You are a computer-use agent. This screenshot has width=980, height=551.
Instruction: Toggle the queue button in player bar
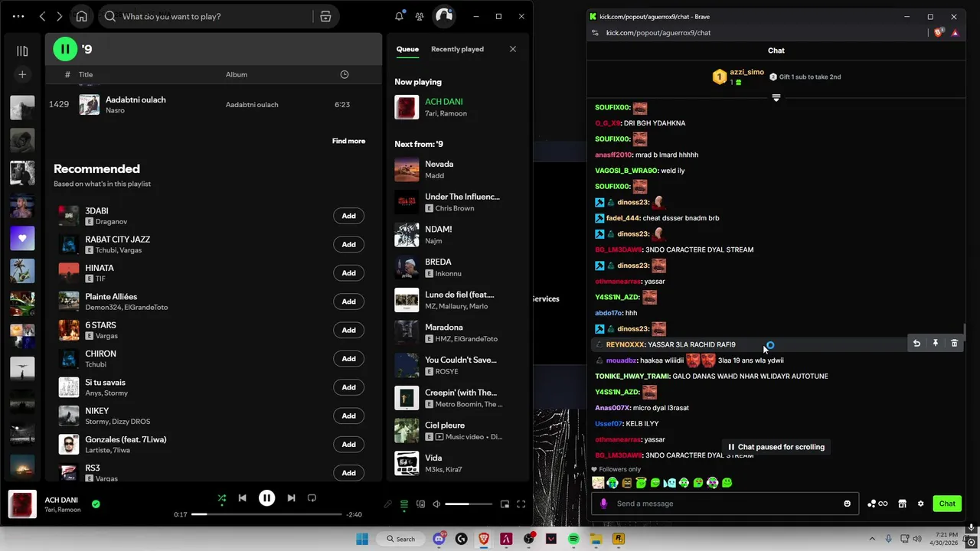[404, 504]
